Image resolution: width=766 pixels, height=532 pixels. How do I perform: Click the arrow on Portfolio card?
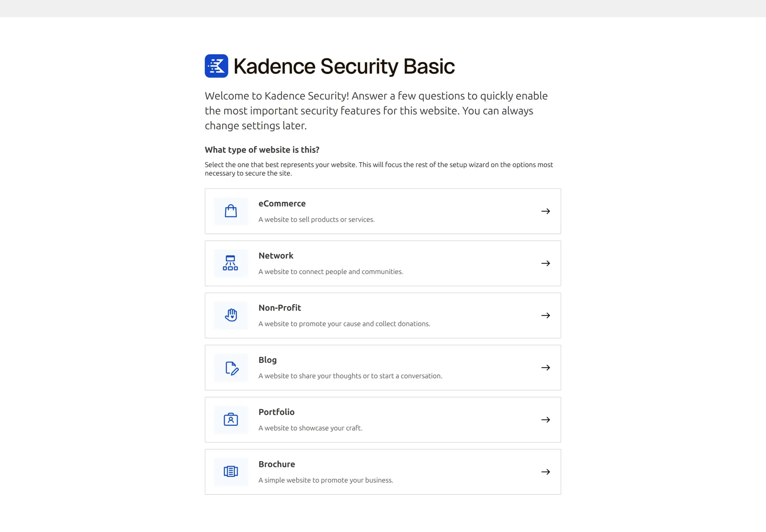(545, 420)
